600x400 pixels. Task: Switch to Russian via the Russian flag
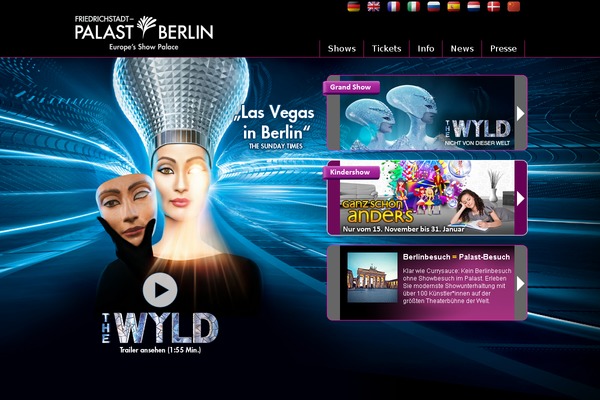click(x=434, y=7)
